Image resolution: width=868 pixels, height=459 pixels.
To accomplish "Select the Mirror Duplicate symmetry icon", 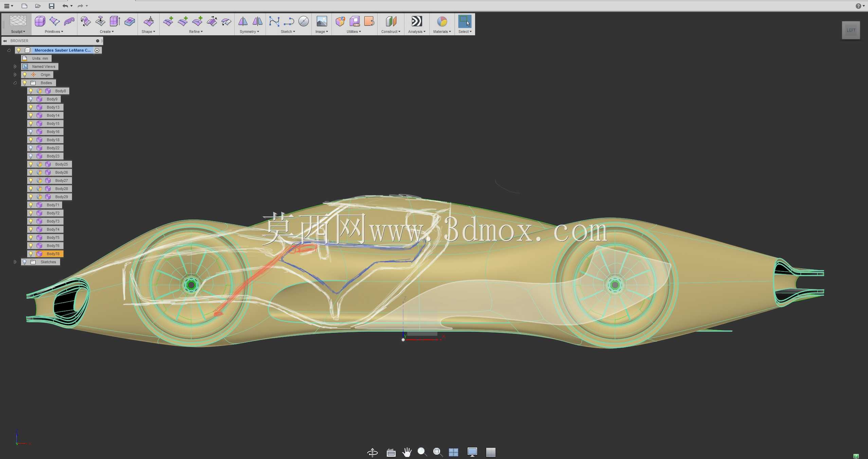I will [257, 21].
